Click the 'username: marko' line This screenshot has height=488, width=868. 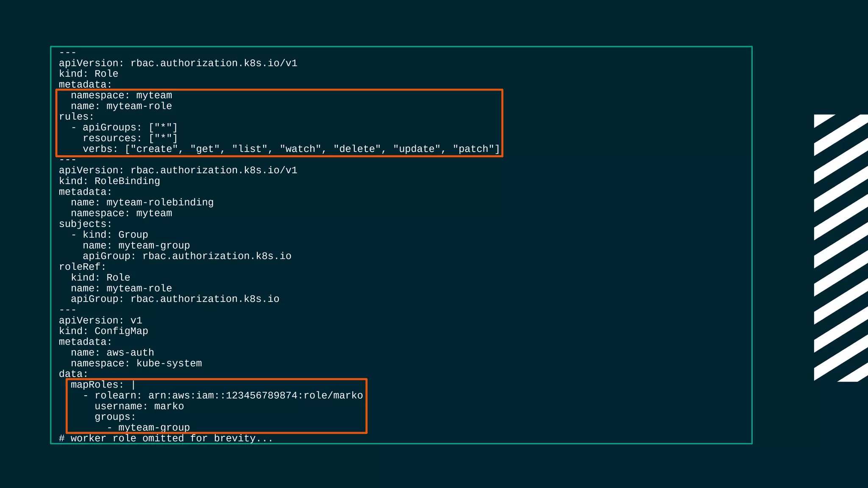click(139, 406)
